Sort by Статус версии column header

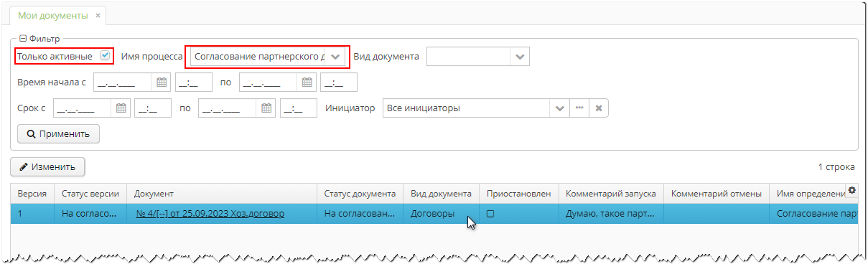pyautogui.click(x=90, y=194)
